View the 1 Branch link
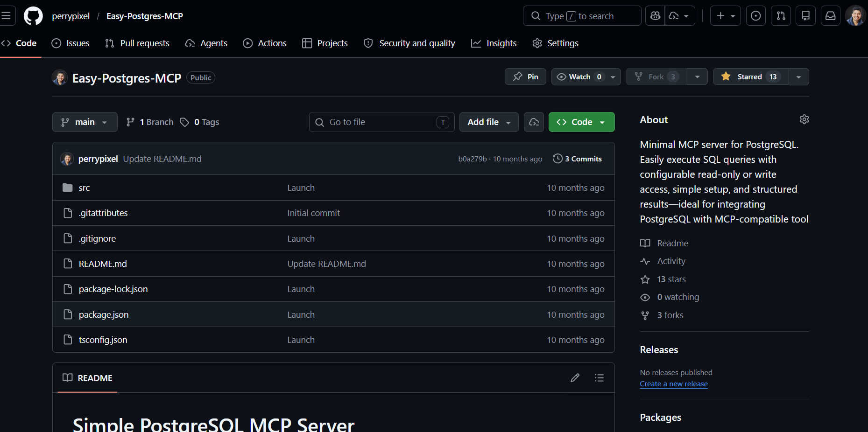This screenshot has height=432, width=868. 150,122
